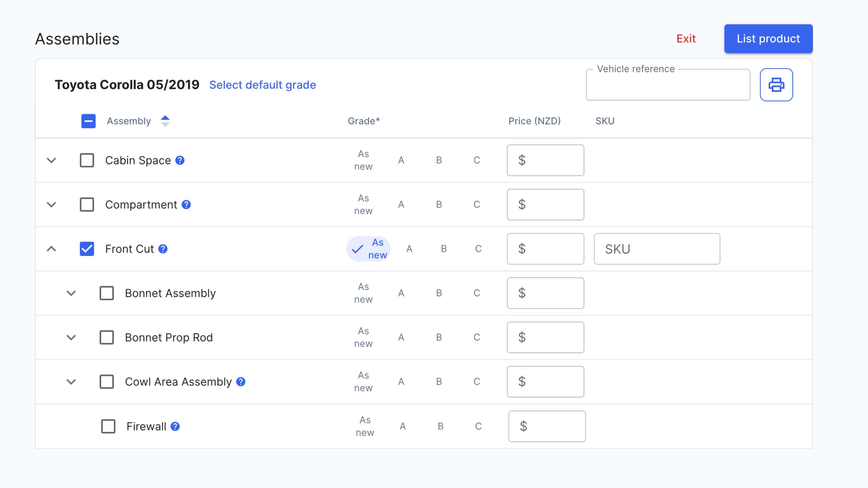This screenshot has width=868, height=488.
Task: Click help icon beside Compartment
Action: [x=186, y=204]
